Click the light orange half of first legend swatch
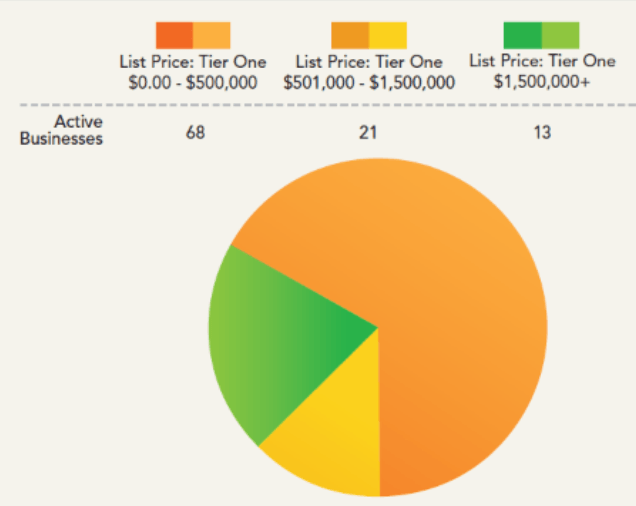636x506 pixels. [211, 35]
